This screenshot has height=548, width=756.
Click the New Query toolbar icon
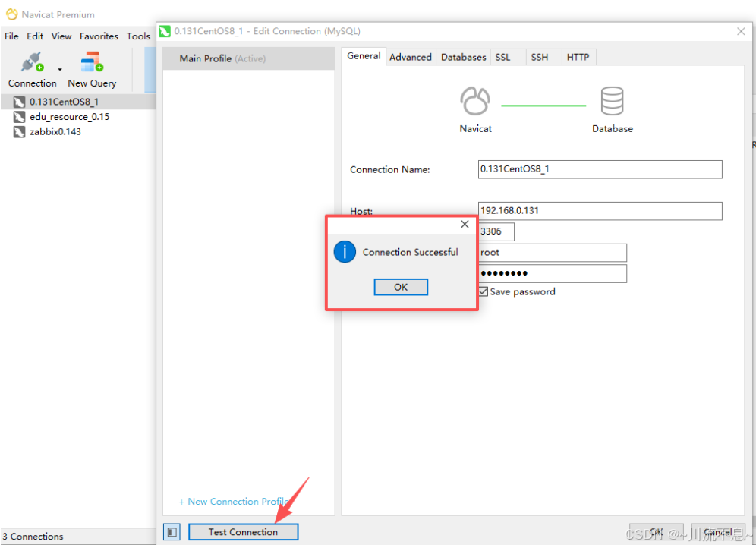(92, 62)
